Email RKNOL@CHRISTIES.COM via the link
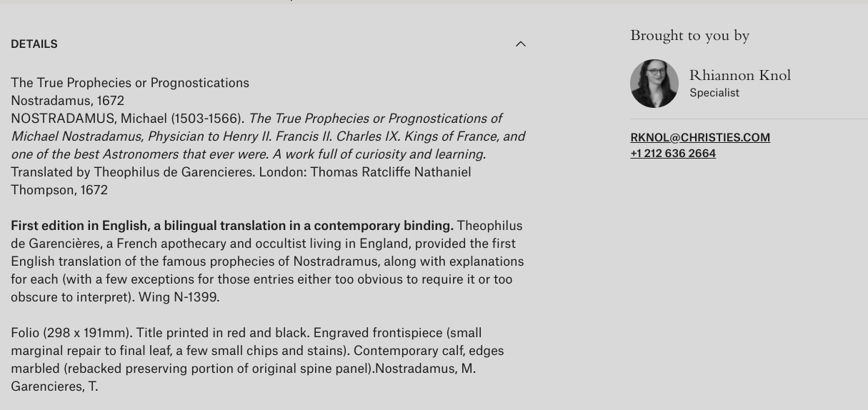 [x=700, y=137]
